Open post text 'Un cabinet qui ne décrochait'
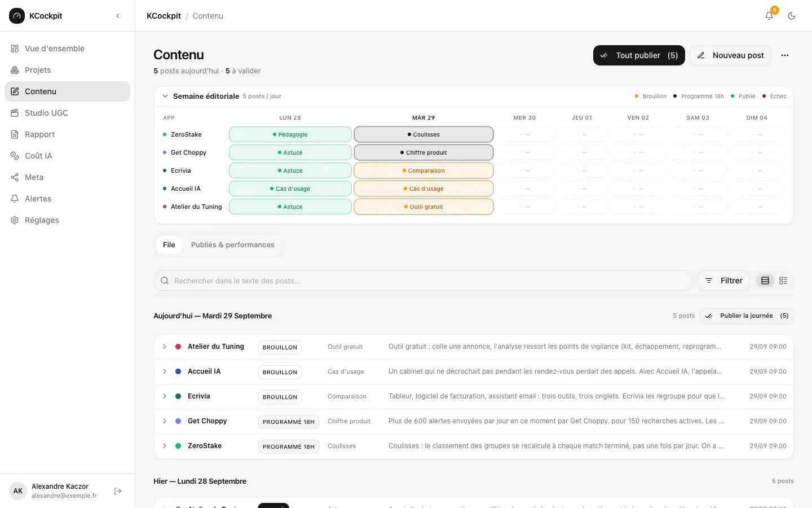 555,371
